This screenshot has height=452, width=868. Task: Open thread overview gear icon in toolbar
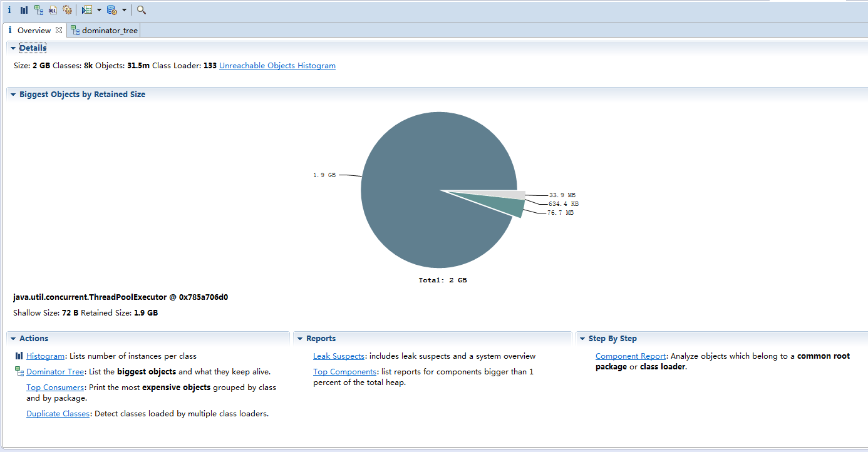[x=68, y=10]
